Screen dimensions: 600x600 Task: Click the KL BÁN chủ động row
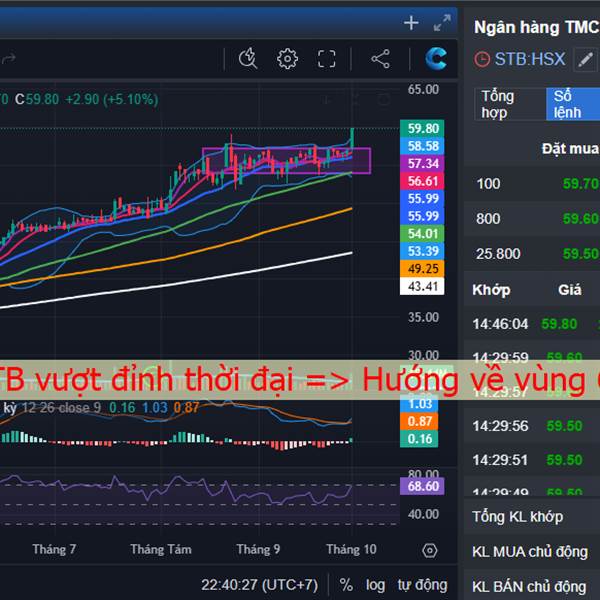pos(532,587)
